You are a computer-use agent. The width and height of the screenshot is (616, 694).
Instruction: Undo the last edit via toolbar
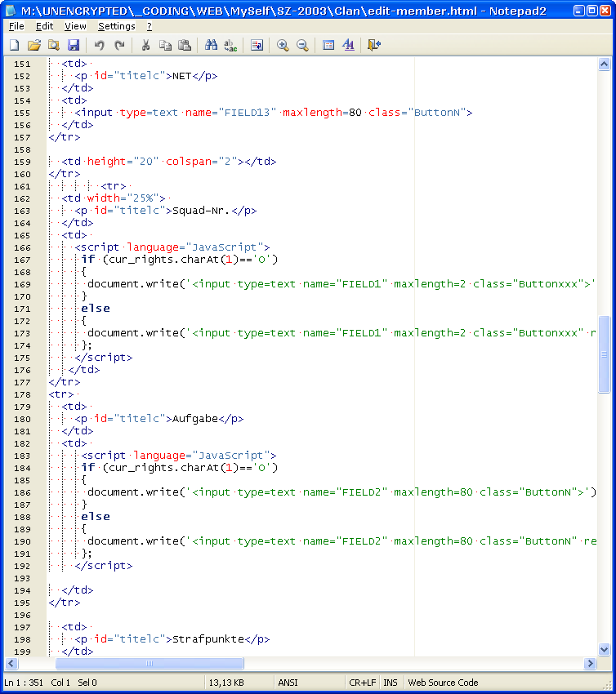click(x=99, y=45)
